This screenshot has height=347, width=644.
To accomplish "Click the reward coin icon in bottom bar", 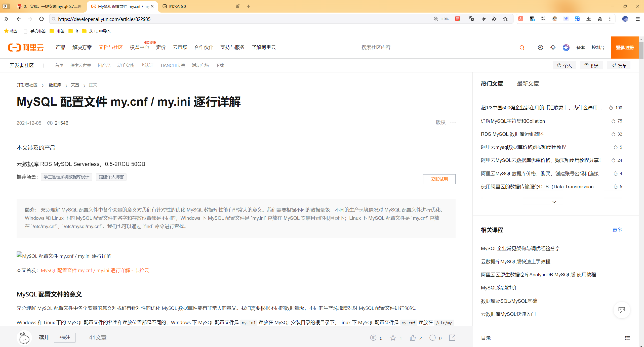I will click(x=373, y=338).
